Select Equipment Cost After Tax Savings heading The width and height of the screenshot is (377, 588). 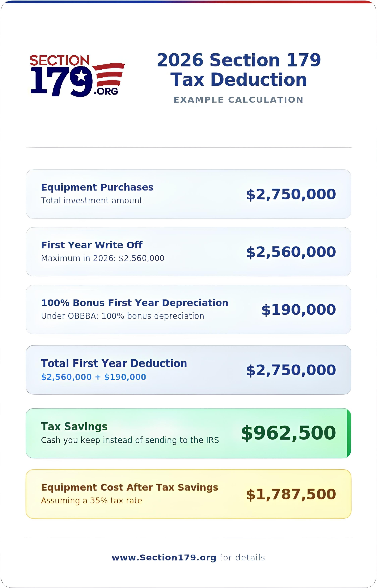(x=129, y=487)
